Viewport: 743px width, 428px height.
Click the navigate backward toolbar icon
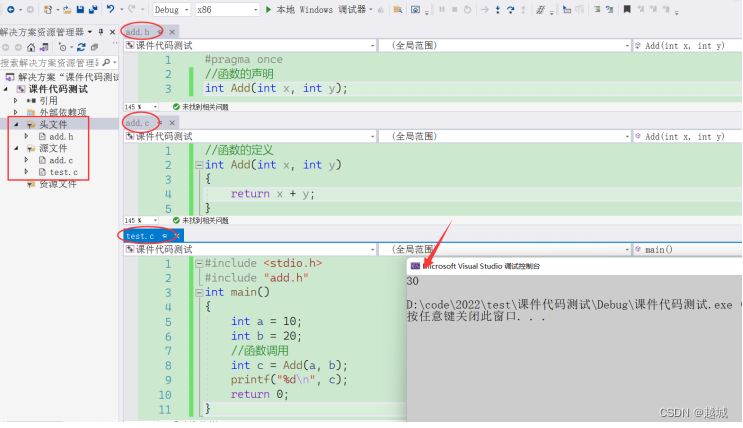[x=10, y=9]
